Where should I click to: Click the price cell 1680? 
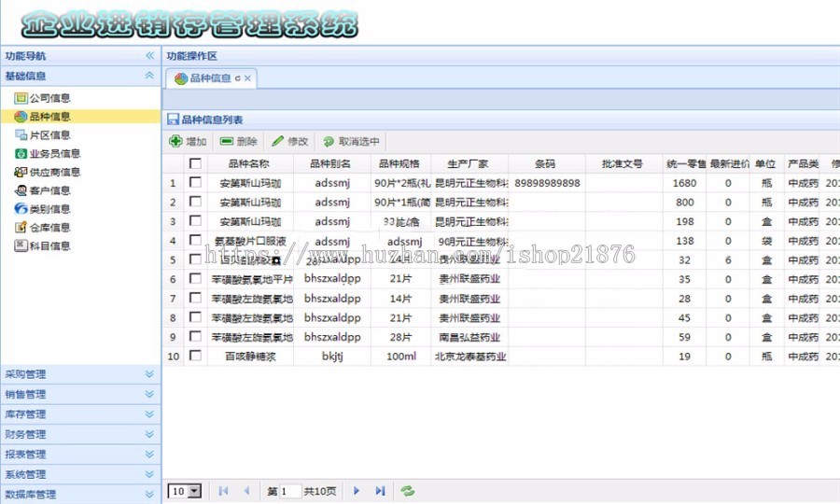(685, 183)
